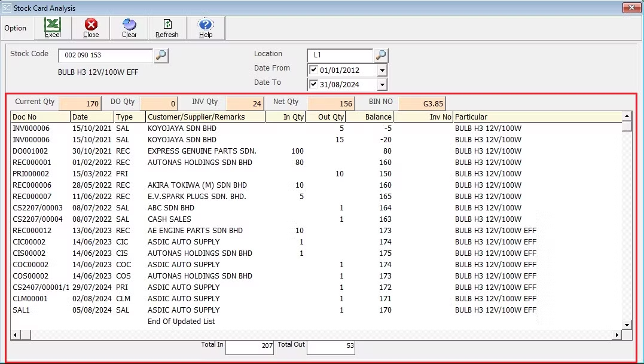This screenshot has width=644, height=364.
Task: Click AKIRA TOKIWA (M) SDN BHD cell
Action: coord(197,185)
